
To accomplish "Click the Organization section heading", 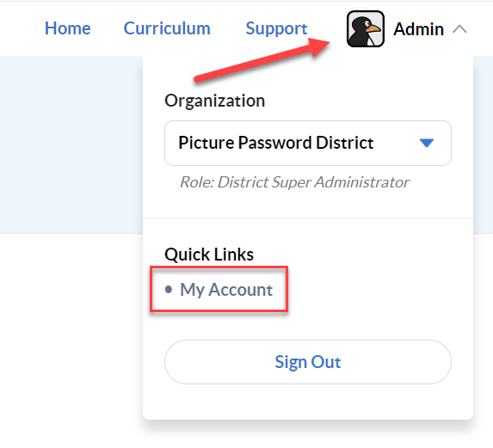I will point(215,101).
